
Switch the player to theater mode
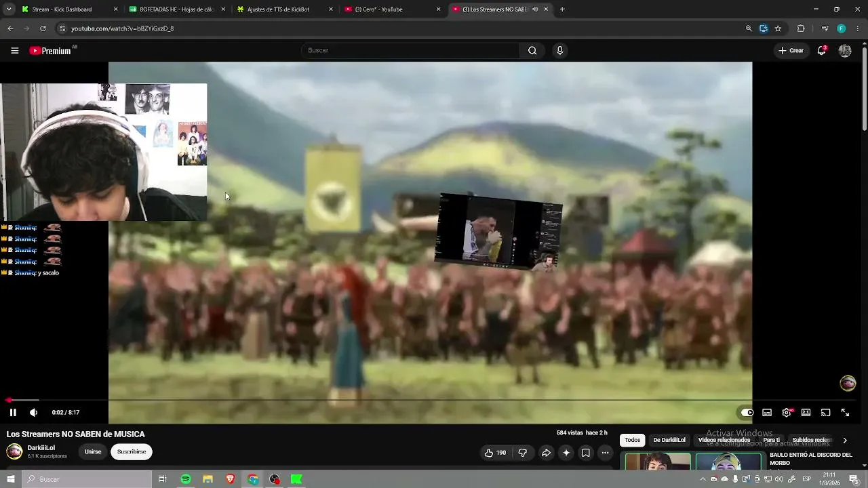[806, 412]
